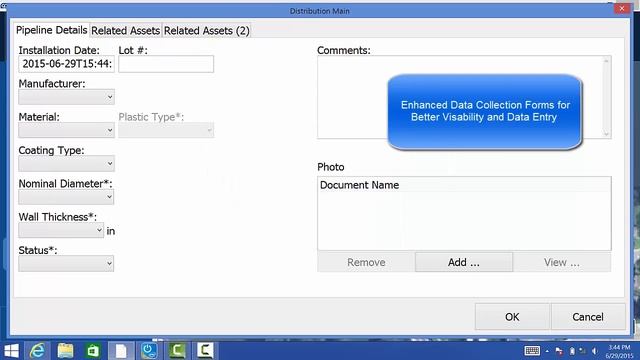
Task: Open the Material dropdown
Action: tap(66, 131)
